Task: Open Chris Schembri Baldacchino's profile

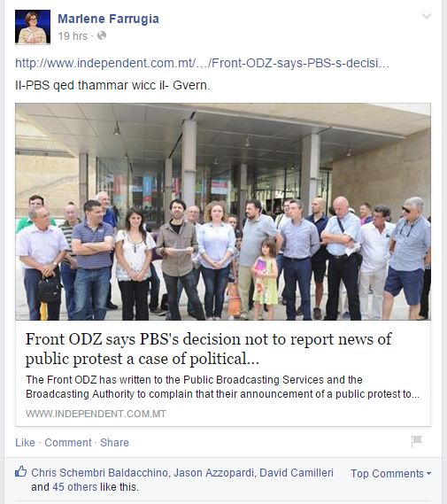Action: [99, 473]
